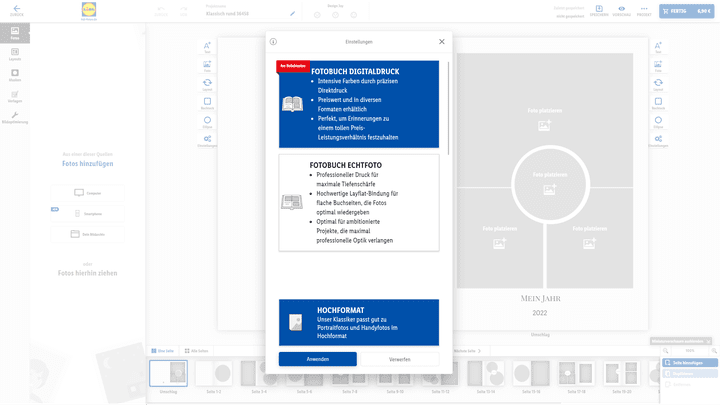The height and width of the screenshot is (405, 720).
Task: Click the Zurück back arrow
Action: point(16,10)
